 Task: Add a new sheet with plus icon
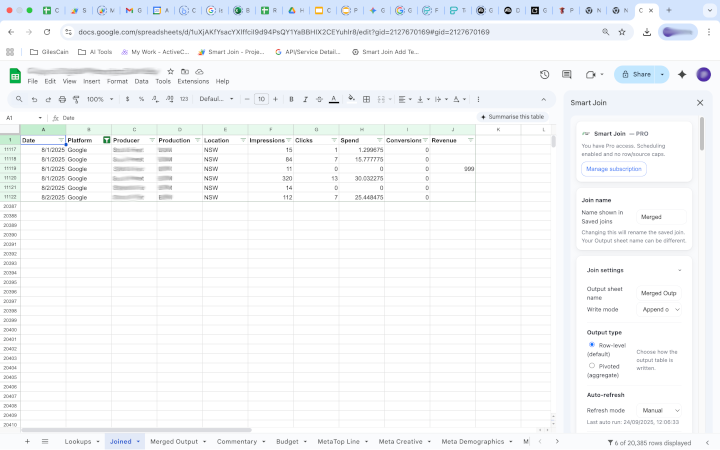(x=27, y=441)
